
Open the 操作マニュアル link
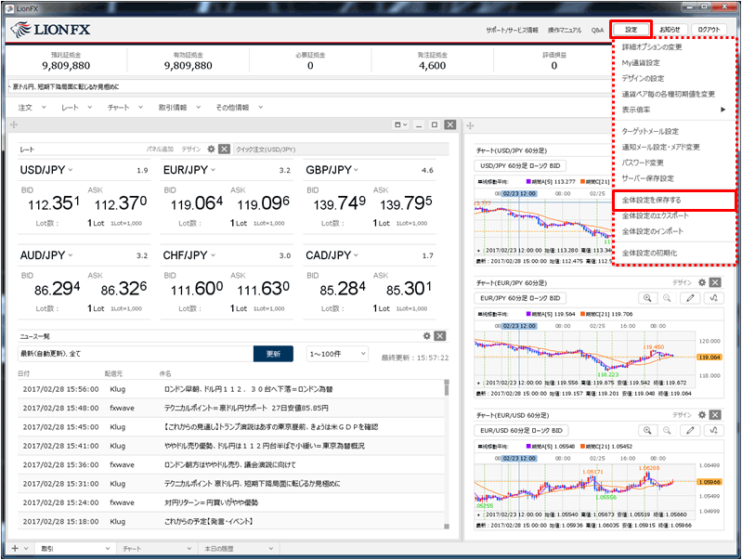pyautogui.click(x=564, y=30)
